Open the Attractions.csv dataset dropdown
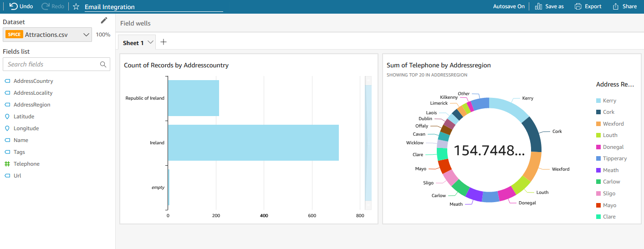The image size is (644, 249). click(x=47, y=35)
